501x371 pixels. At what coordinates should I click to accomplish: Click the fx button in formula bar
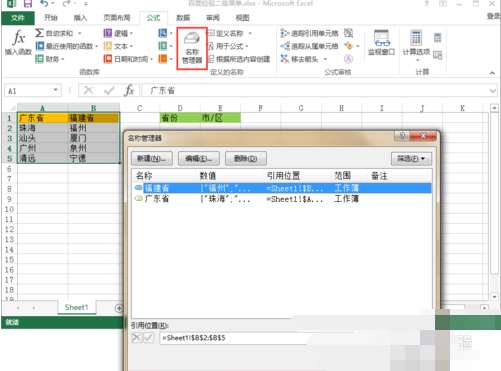coord(129,90)
